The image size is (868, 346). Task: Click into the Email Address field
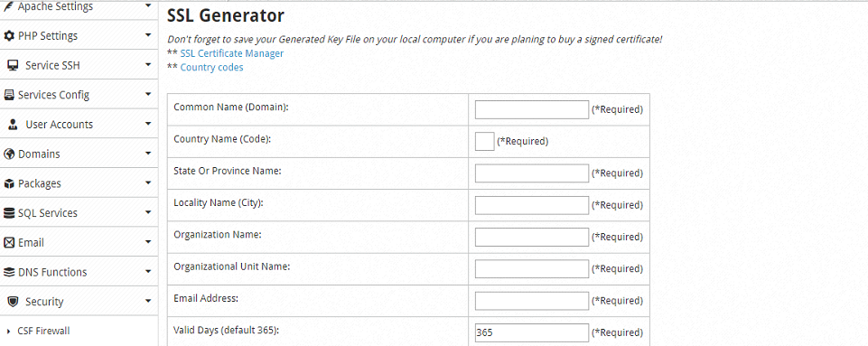(532, 301)
